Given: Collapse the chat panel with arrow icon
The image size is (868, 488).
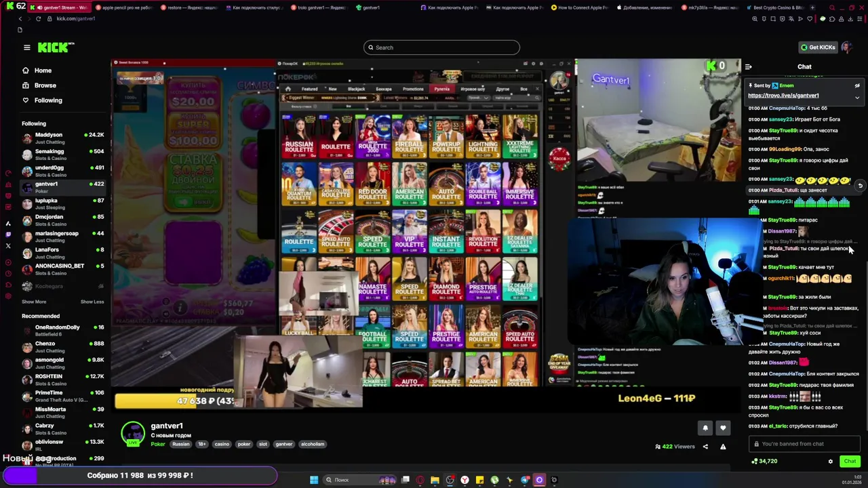Looking at the screenshot, I should tap(748, 66).
